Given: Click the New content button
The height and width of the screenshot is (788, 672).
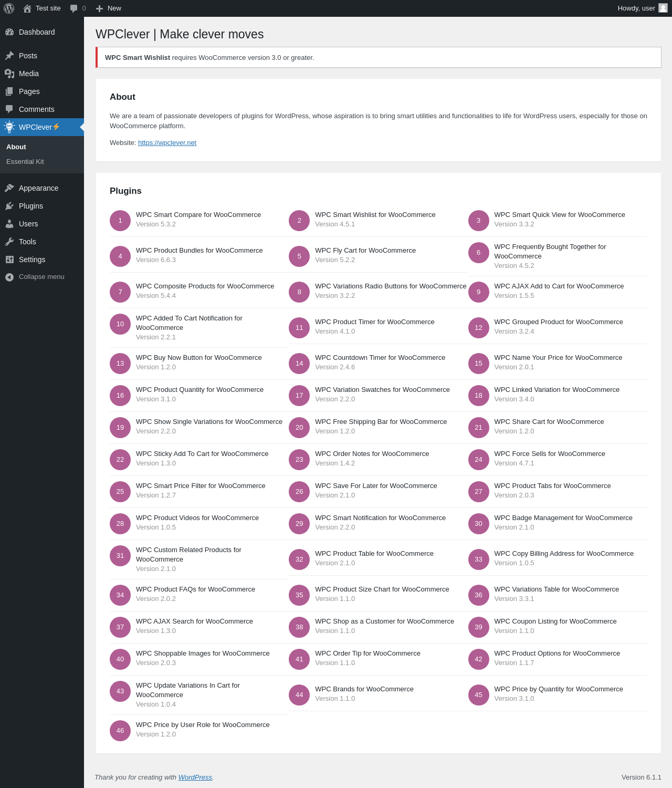Looking at the screenshot, I should point(109,8).
